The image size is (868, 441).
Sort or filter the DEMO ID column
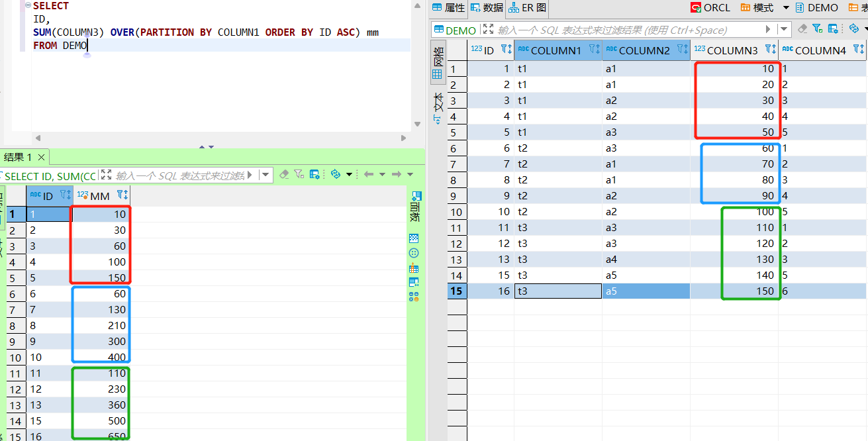(x=506, y=49)
